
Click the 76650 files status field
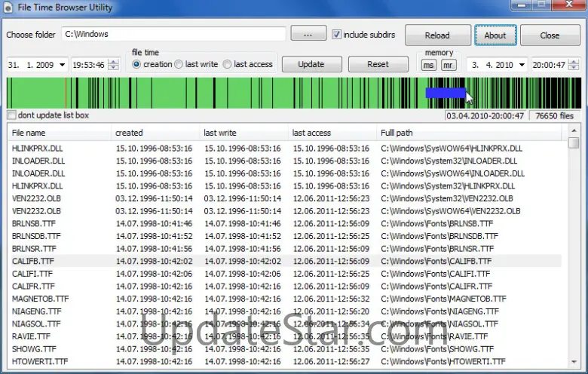coord(554,115)
